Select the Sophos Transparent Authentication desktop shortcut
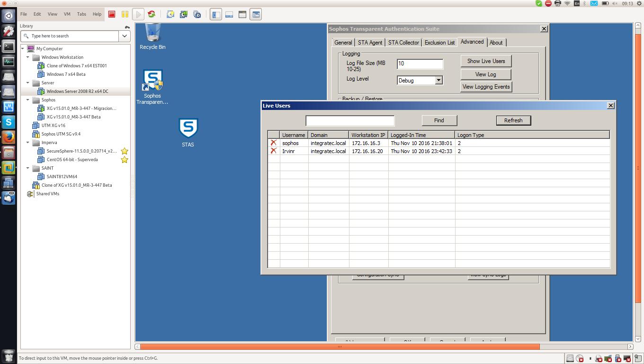 152,87
